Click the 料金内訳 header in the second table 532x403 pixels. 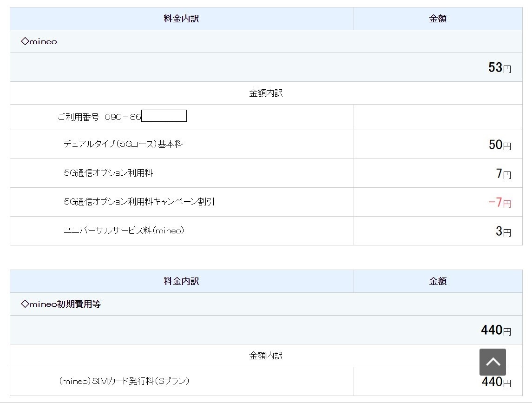coord(182,281)
